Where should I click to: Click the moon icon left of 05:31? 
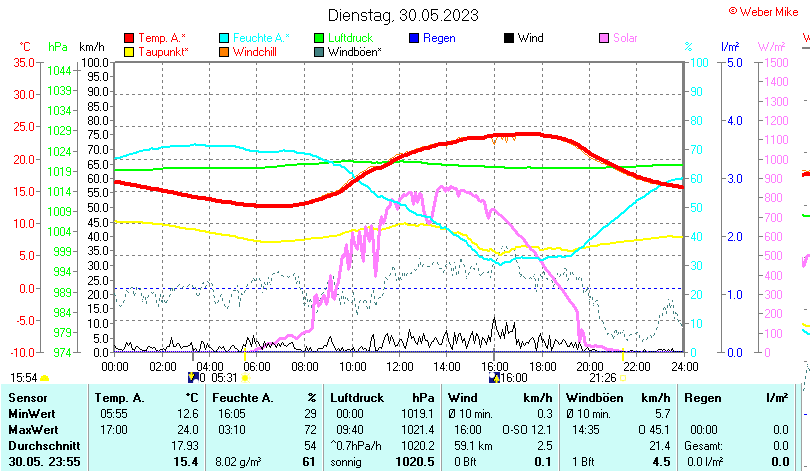[x=193, y=378]
